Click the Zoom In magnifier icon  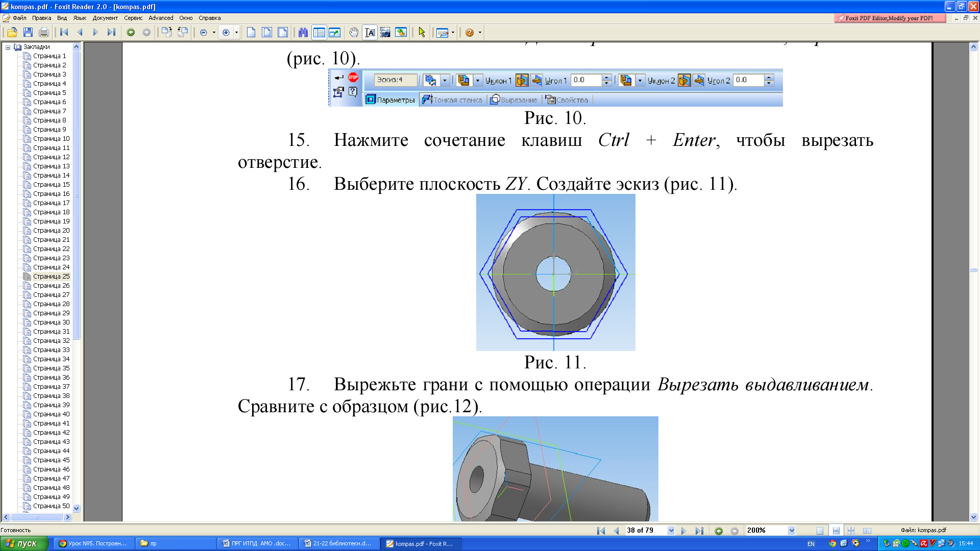coord(226,33)
